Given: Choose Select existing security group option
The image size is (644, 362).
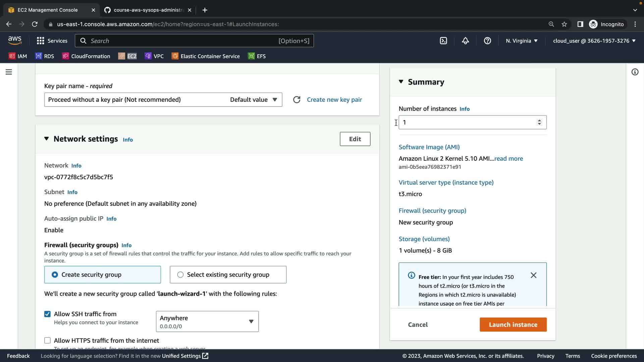Looking at the screenshot, I should coord(180,275).
